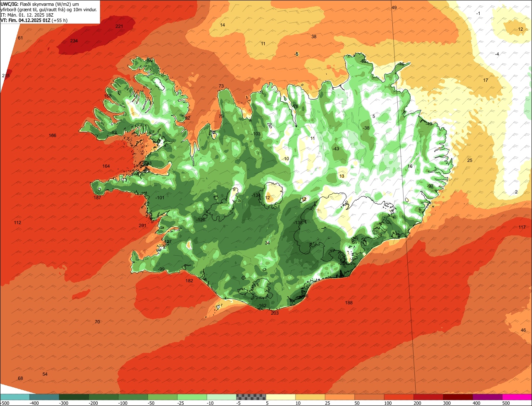Click the map value '-97'
532x406 pixels.
(x=430, y=186)
